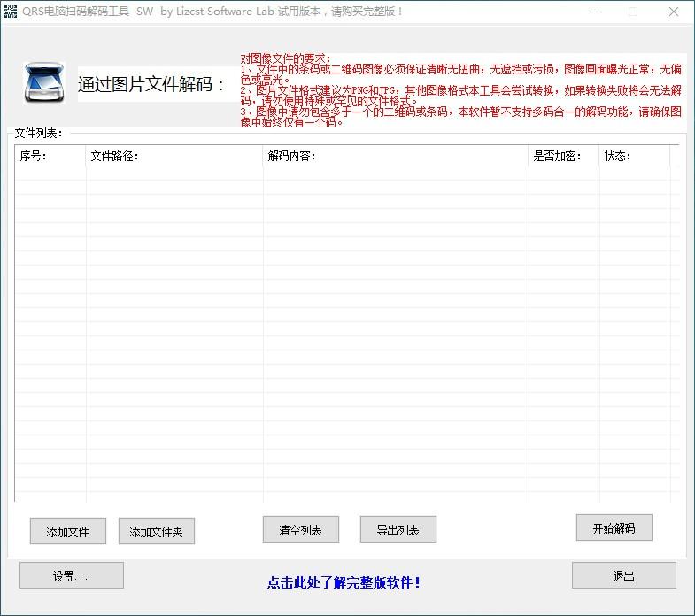
Task: Open the 设置... settings dialog
Action: pos(71,576)
